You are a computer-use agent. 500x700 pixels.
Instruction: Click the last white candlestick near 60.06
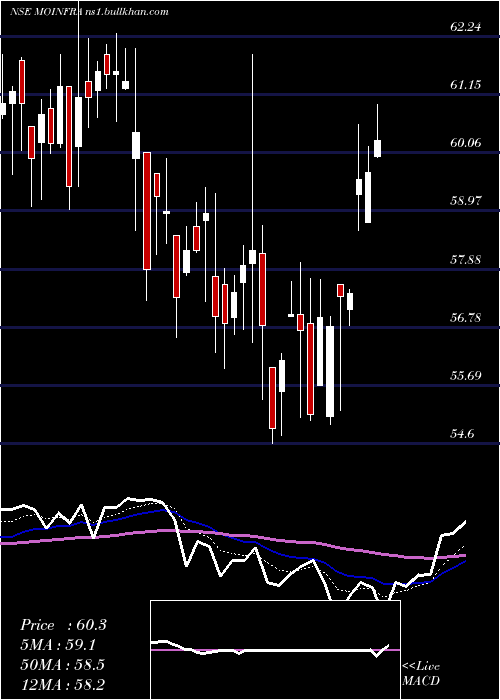378,148
